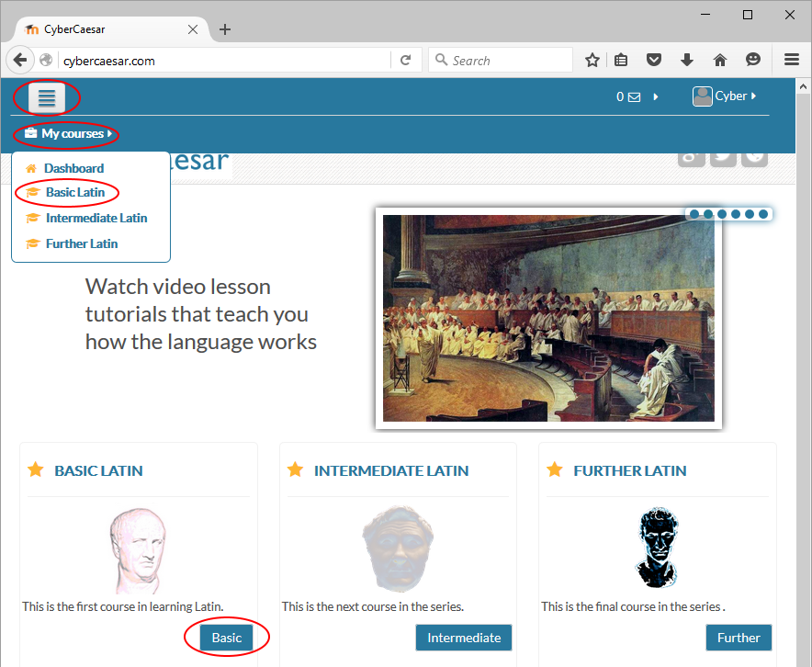Click the browser Search field
This screenshot has width=812, height=667.
pyautogui.click(x=501, y=60)
